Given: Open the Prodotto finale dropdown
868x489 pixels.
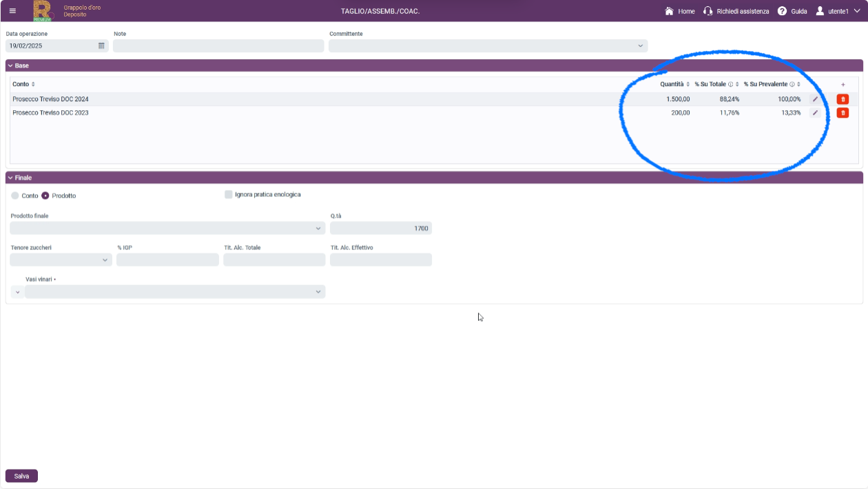Looking at the screenshot, I should click(x=167, y=228).
